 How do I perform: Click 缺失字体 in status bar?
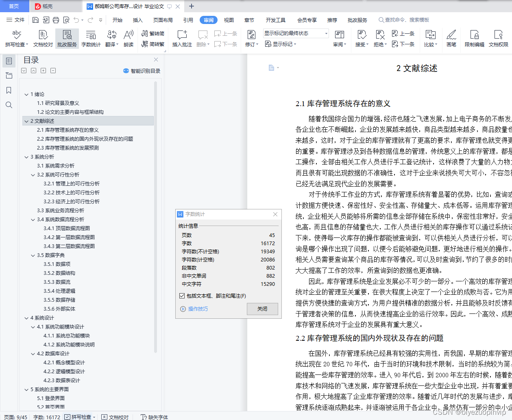pos(155,417)
